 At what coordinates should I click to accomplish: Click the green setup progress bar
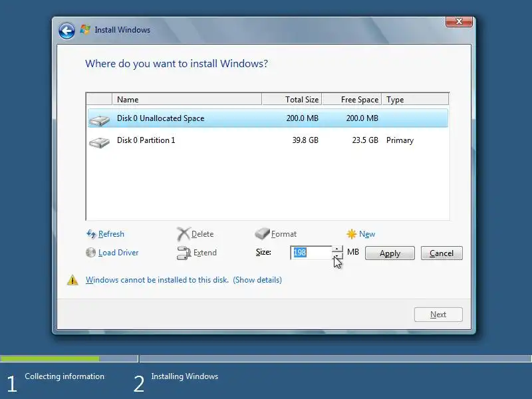click(x=50, y=358)
